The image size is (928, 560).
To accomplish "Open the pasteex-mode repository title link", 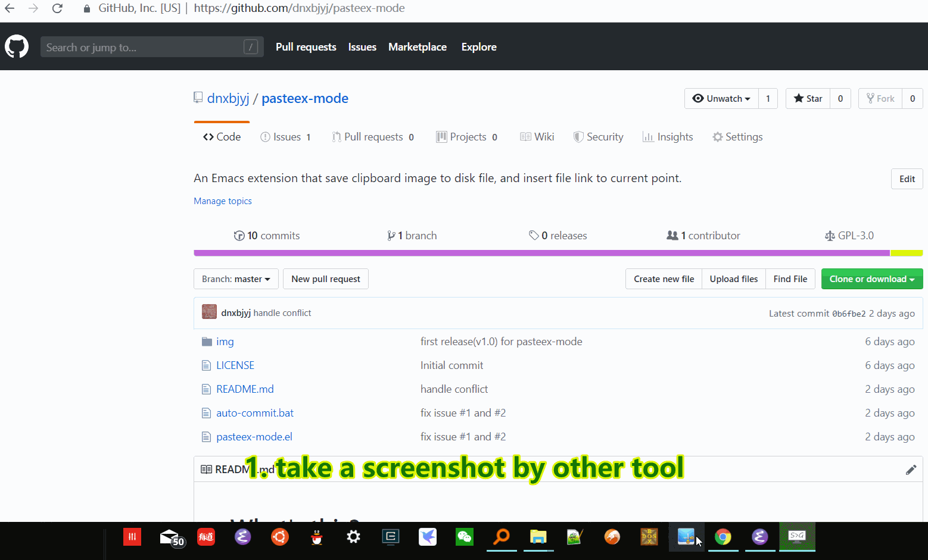I will [x=305, y=98].
